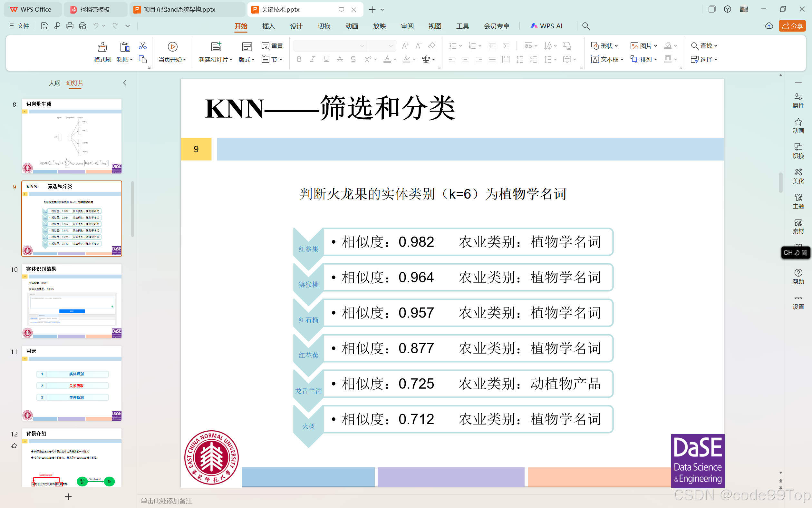Switch to the Insert ribbon tab
This screenshot has width=812, height=508.
[268, 26]
